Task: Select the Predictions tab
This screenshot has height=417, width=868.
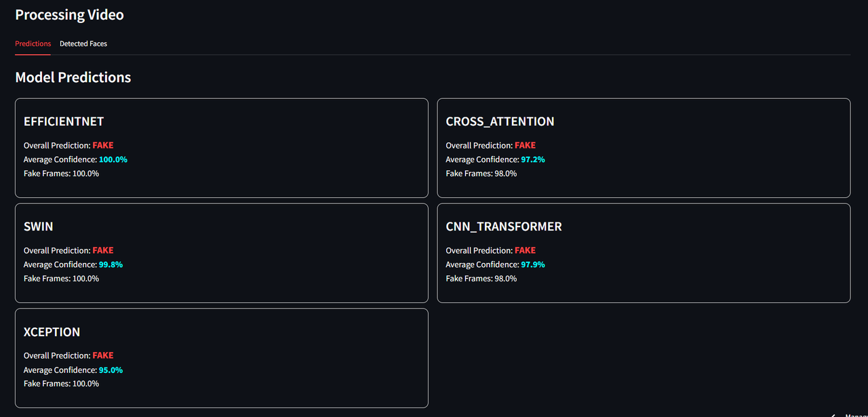Action: click(33, 43)
